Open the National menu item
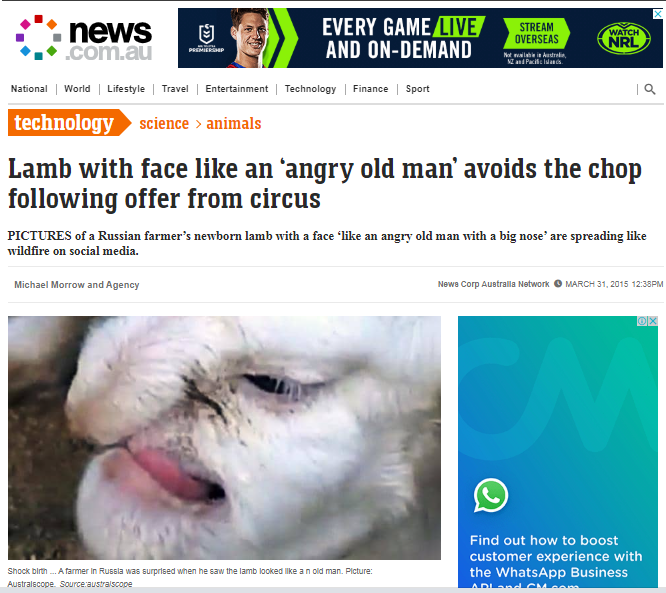 pos(29,89)
